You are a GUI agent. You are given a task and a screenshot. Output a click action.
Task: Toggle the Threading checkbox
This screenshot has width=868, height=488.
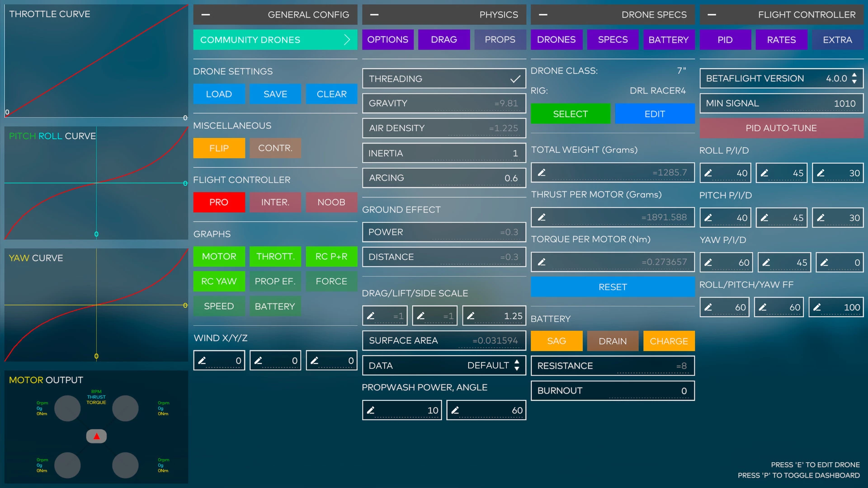point(515,79)
